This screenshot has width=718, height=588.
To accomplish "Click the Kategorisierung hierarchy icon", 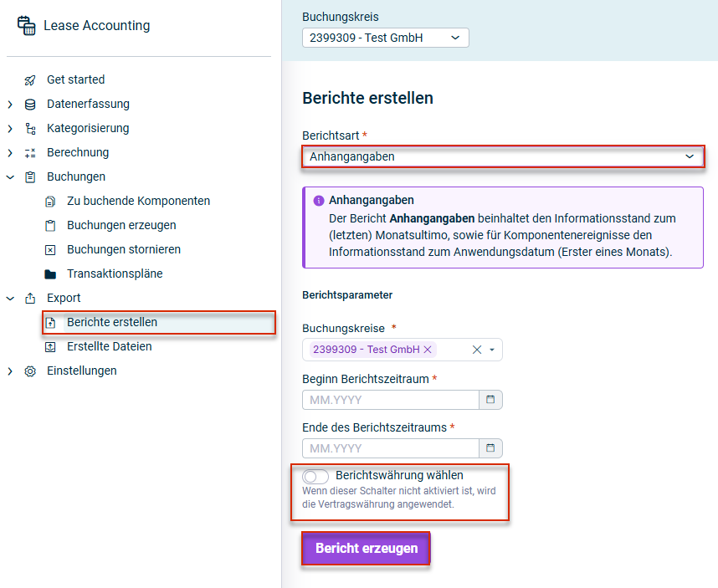I will click(x=30, y=129).
